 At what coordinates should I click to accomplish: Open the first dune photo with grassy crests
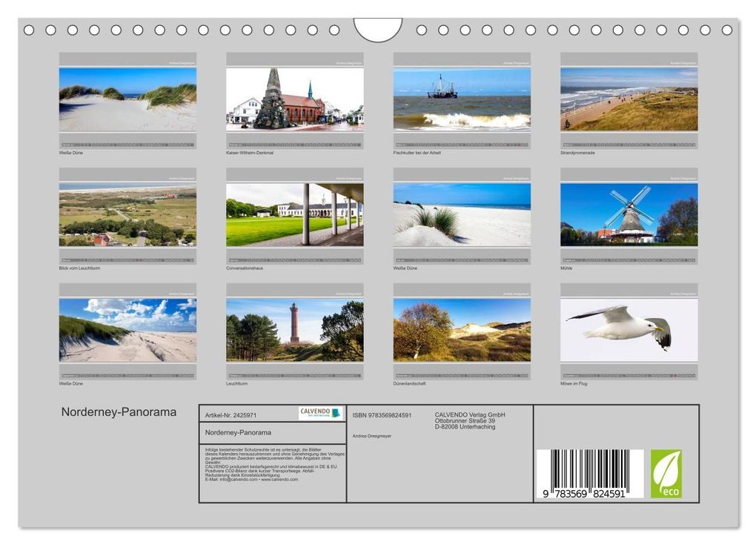(x=127, y=99)
